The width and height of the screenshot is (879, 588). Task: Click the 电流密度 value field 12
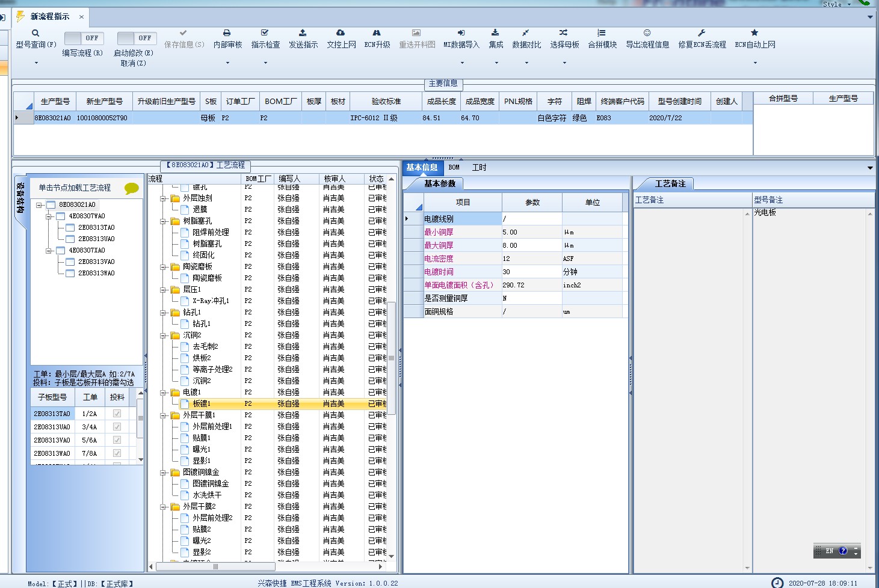click(x=532, y=259)
